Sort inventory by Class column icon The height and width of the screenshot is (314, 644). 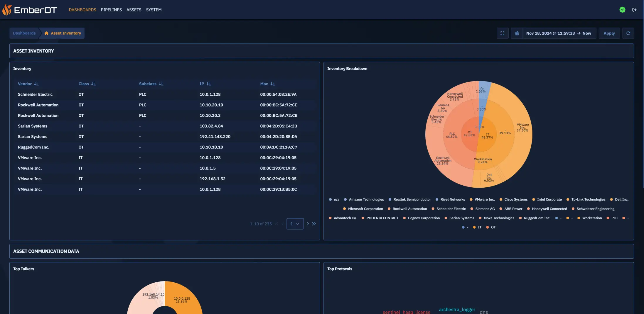(x=94, y=84)
